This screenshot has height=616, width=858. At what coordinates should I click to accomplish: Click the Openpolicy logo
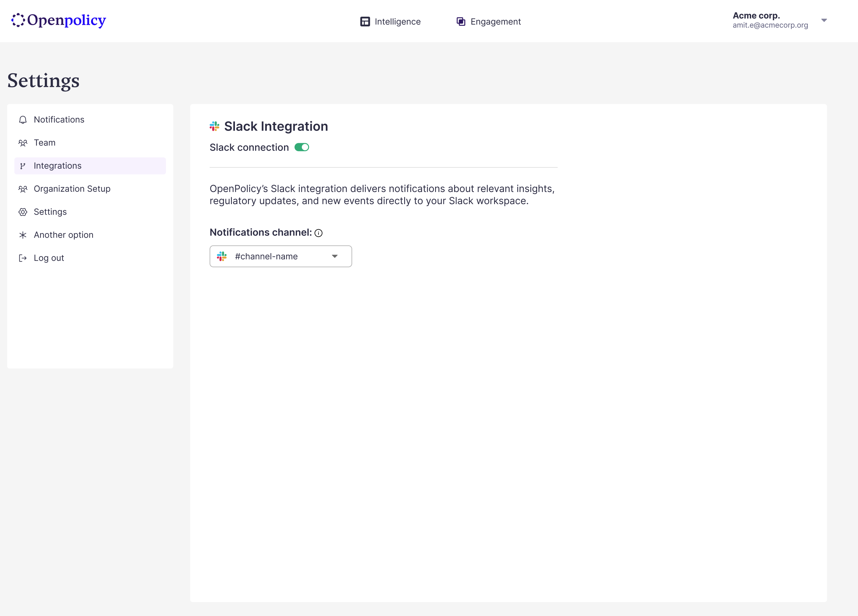[59, 20]
